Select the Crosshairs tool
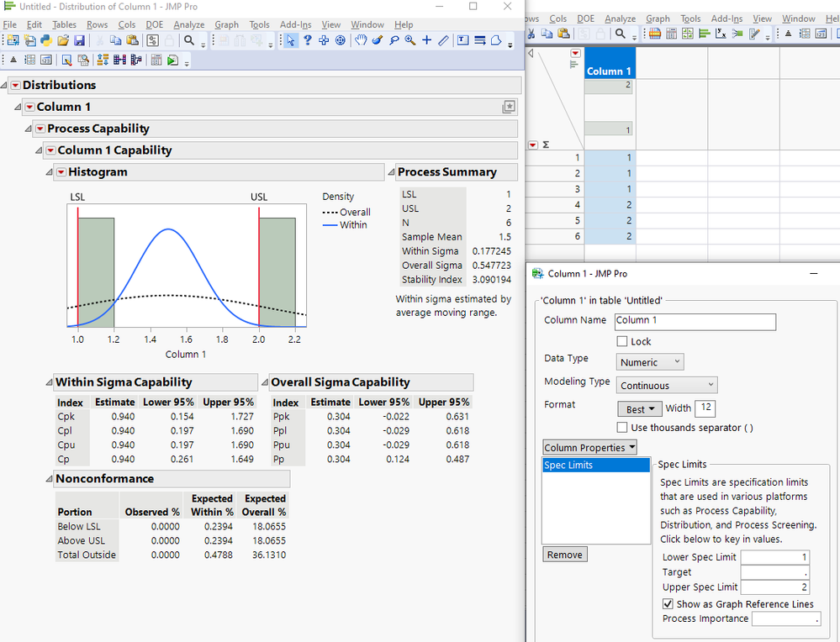Screen dimensions: 840x642 (x=427, y=40)
